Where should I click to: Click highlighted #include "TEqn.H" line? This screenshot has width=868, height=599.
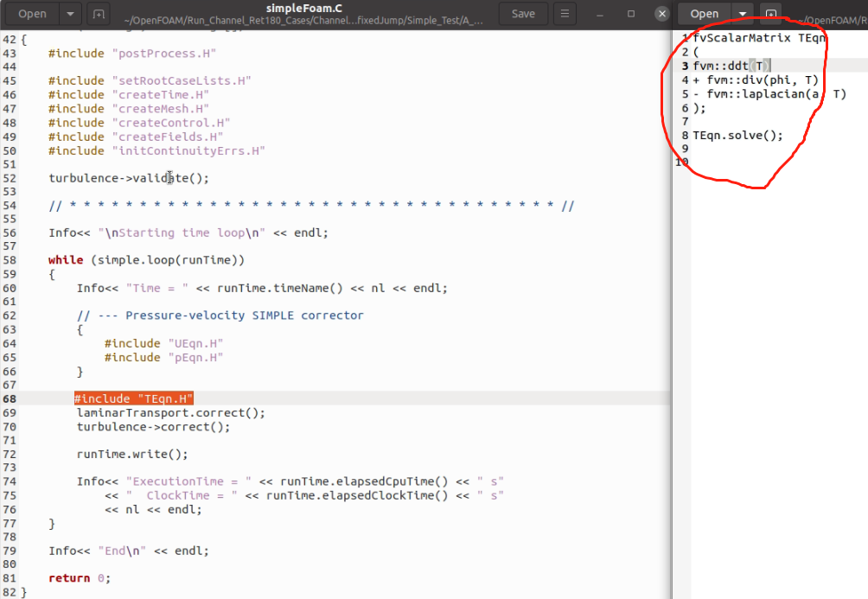133,398
